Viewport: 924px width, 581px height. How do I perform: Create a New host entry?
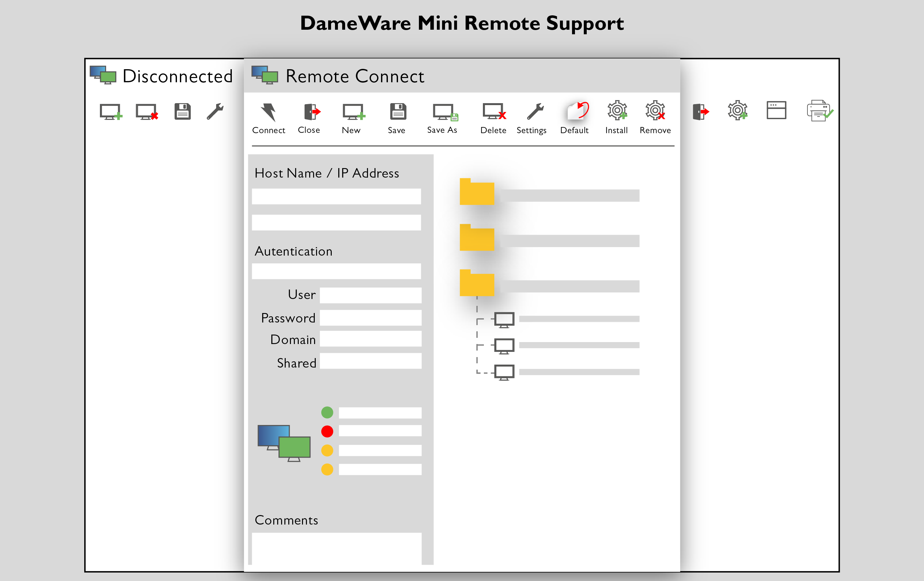[354, 112]
